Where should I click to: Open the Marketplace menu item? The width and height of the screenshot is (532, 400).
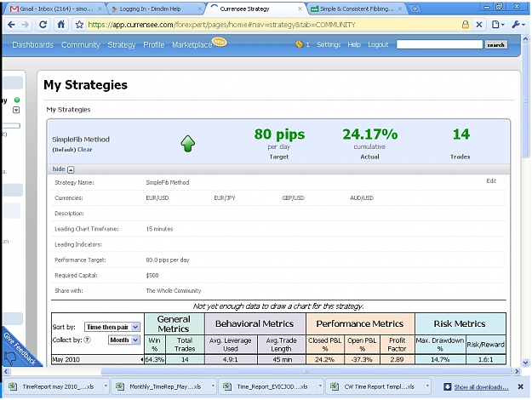(192, 45)
